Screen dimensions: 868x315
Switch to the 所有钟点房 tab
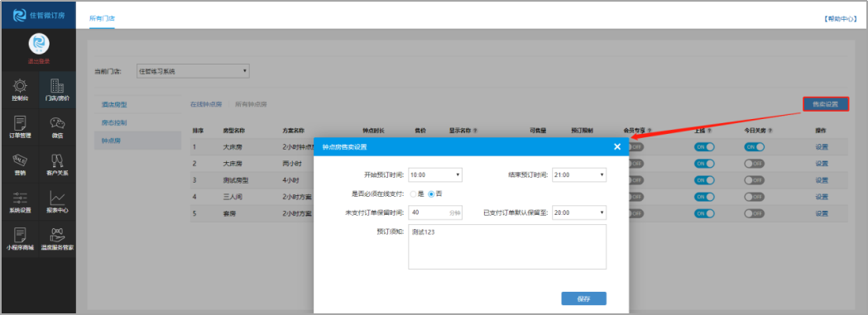click(x=251, y=104)
